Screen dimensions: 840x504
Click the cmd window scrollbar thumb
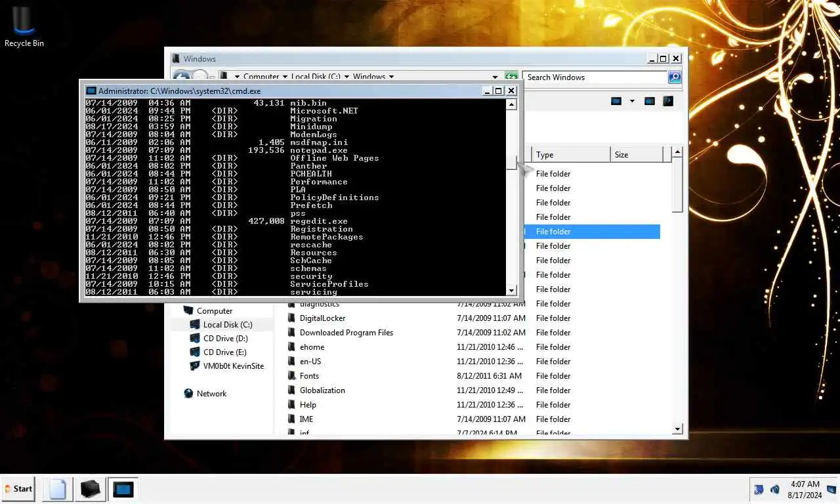[x=512, y=163]
